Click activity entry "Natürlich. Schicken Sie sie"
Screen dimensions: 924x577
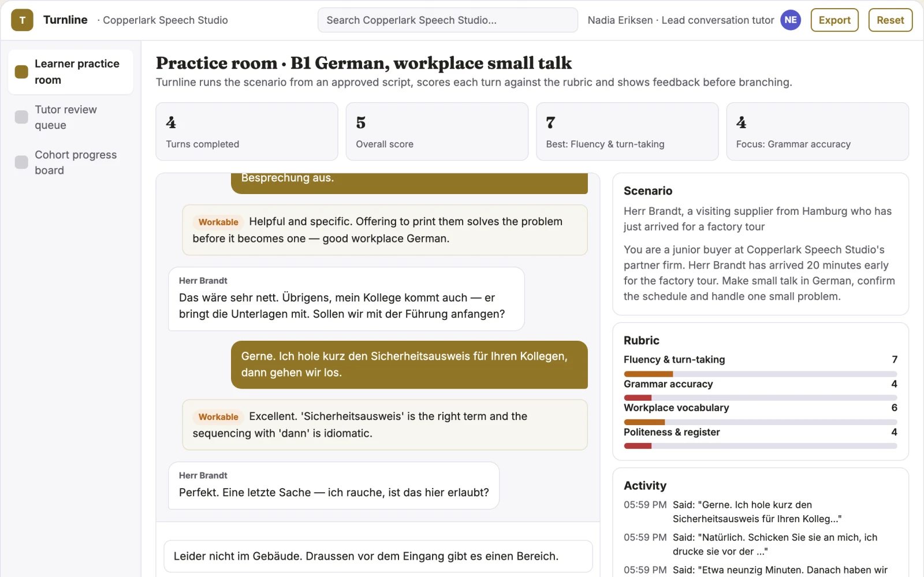[x=761, y=545]
